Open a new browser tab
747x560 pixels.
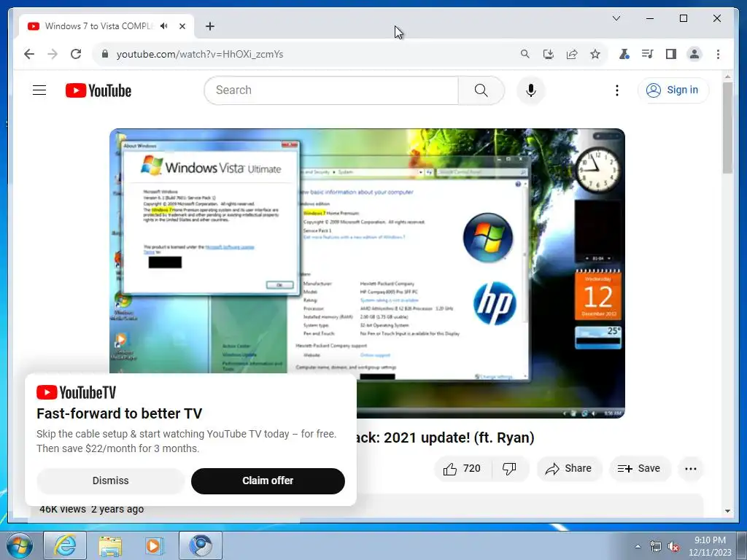(x=209, y=26)
